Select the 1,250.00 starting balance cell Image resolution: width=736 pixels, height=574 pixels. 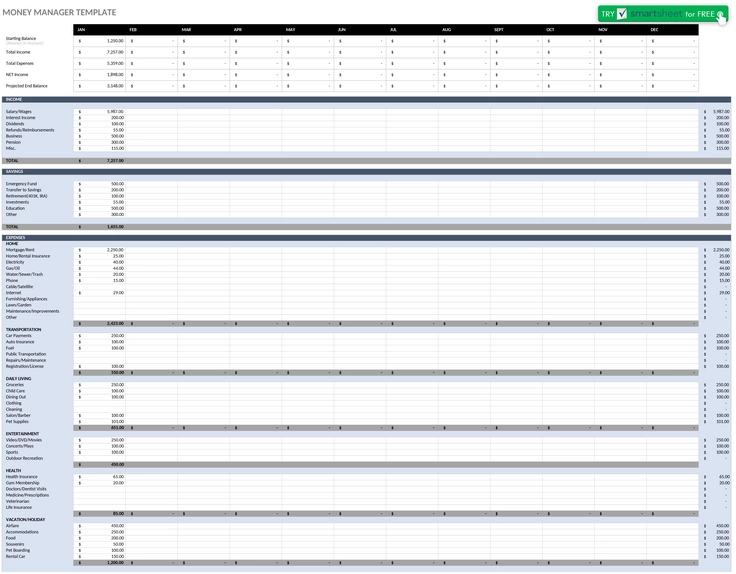pyautogui.click(x=100, y=41)
